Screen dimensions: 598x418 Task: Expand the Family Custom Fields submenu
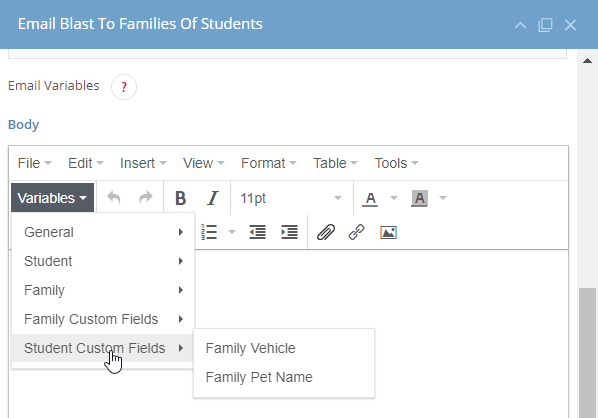point(103,319)
